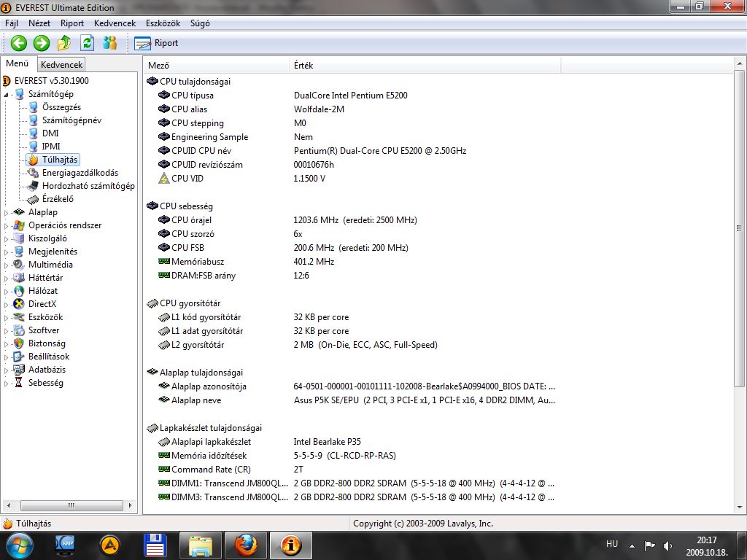Click the Adatbázis icon in the tree
Image resolution: width=747 pixels, height=560 pixels.
[x=19, y=370]
